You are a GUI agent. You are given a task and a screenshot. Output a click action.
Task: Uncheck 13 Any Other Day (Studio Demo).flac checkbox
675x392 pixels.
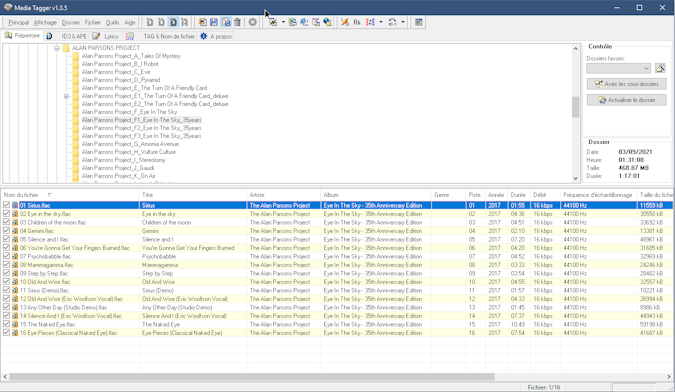coord(6,307)
